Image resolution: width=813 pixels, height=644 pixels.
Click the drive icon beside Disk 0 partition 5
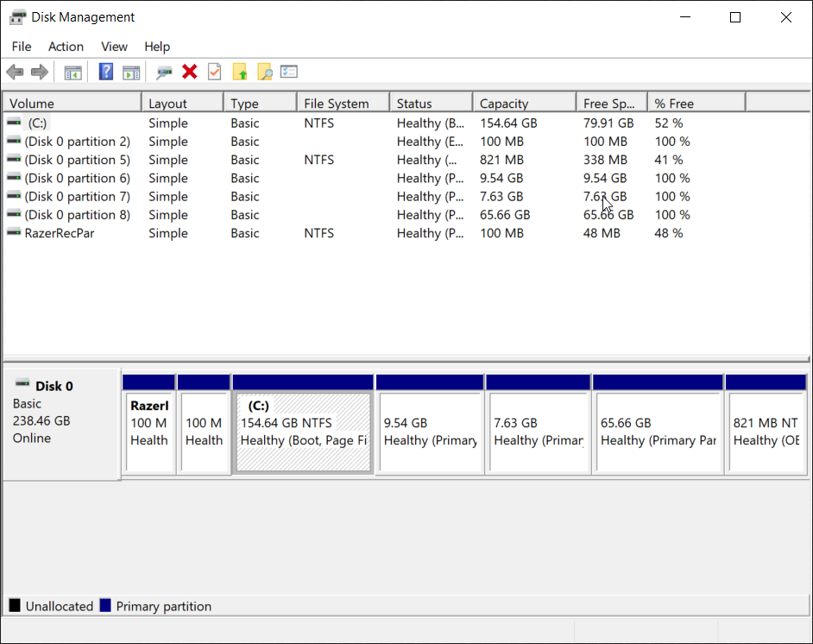click(14, 159)
